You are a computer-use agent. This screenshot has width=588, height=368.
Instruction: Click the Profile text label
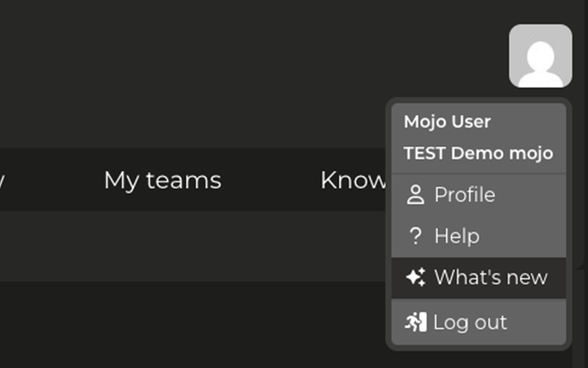coord(465,194)
